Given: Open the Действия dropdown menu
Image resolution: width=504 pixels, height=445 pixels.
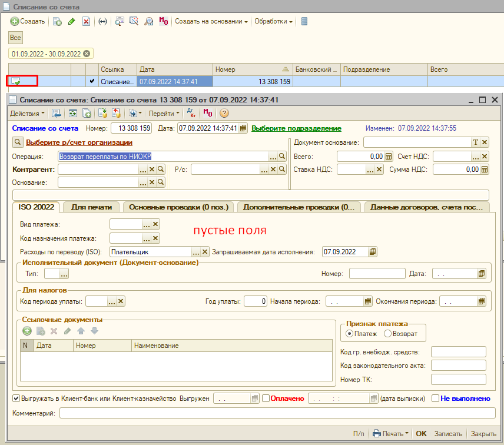Looking at the screenshot, I should point(28,113).
